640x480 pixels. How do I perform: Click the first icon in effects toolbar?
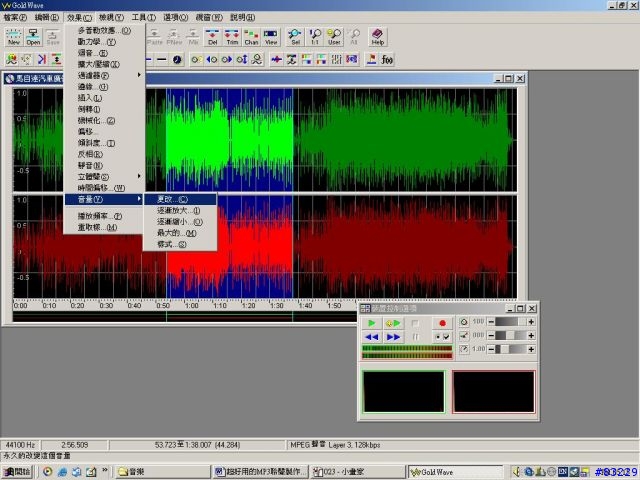click(x=11, y=60)
